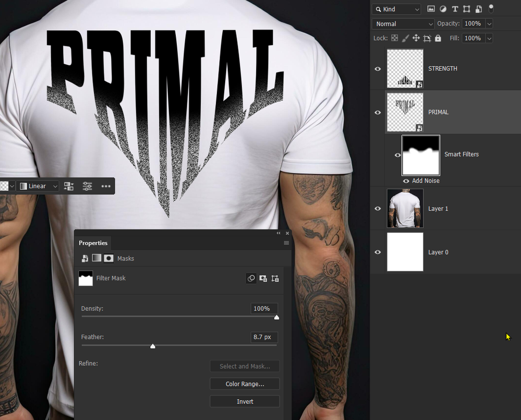
Task: Click the Smart Filters label
Action: (x=462, y=154)
